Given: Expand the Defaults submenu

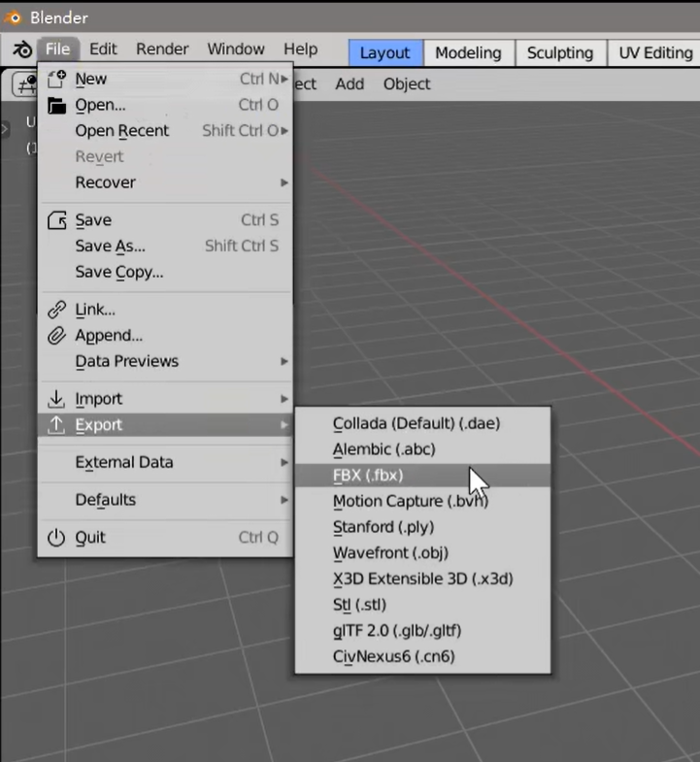Looking at the screenshot, I should (165, 500).
